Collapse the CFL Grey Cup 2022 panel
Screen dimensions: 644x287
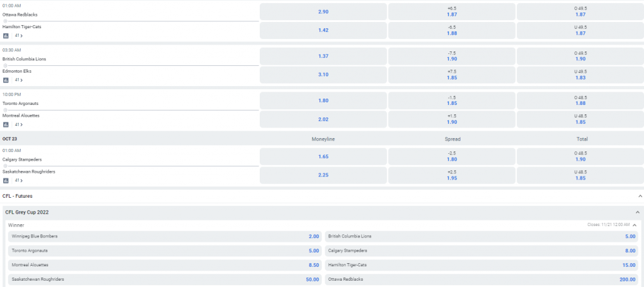(638, 212)
